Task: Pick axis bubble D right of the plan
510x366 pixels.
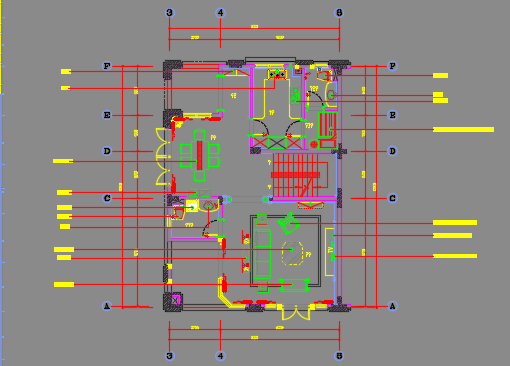Action: coord(393,151)
